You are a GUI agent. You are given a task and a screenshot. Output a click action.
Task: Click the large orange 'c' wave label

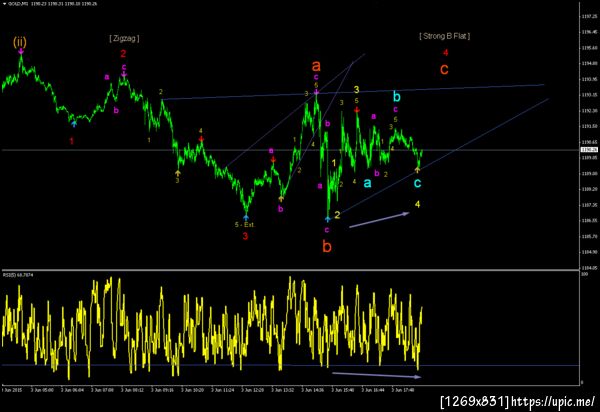point(444,69)
